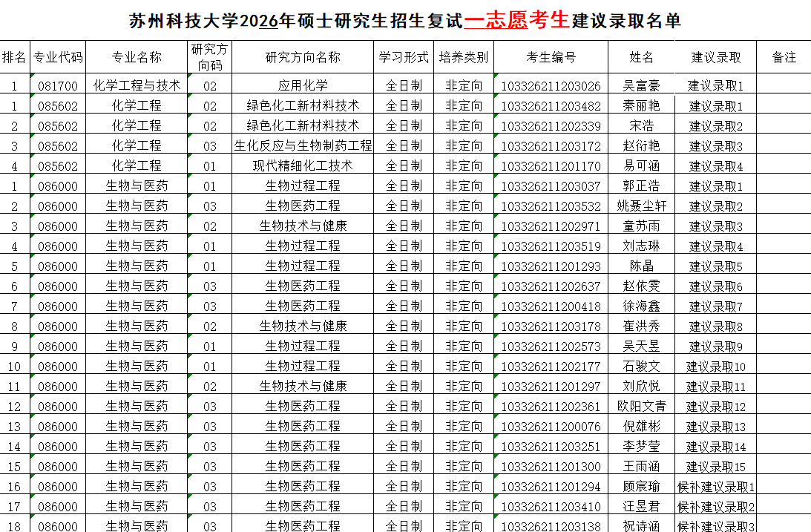Select the 候补建议录取1 cell

[x=715, y=487]
